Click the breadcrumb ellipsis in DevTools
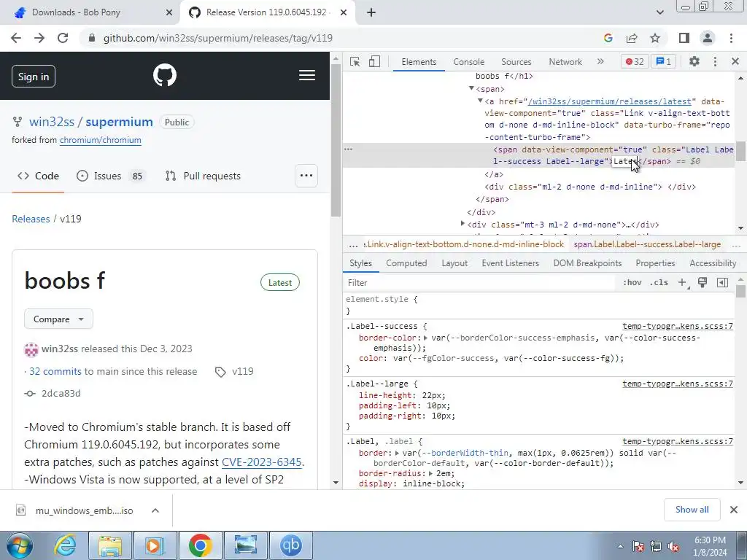 click(x=353, y=245)
